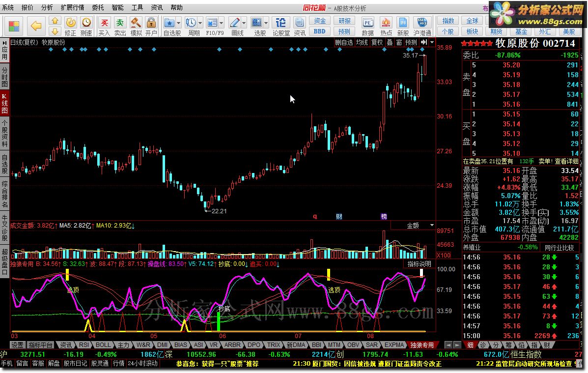This screenshot has height=373, width=588.
Task: Switch to the 分时图 sidebar tab
Action: click(x=4, y=77)
